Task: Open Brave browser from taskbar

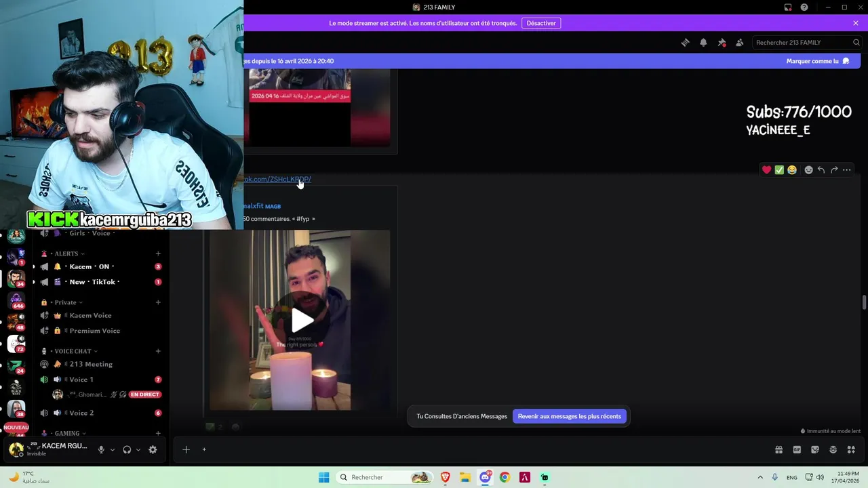Action: point(446,477)
